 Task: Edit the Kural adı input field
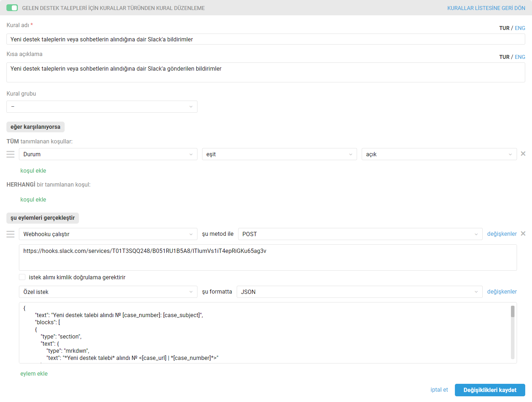[x=266, y=39]
